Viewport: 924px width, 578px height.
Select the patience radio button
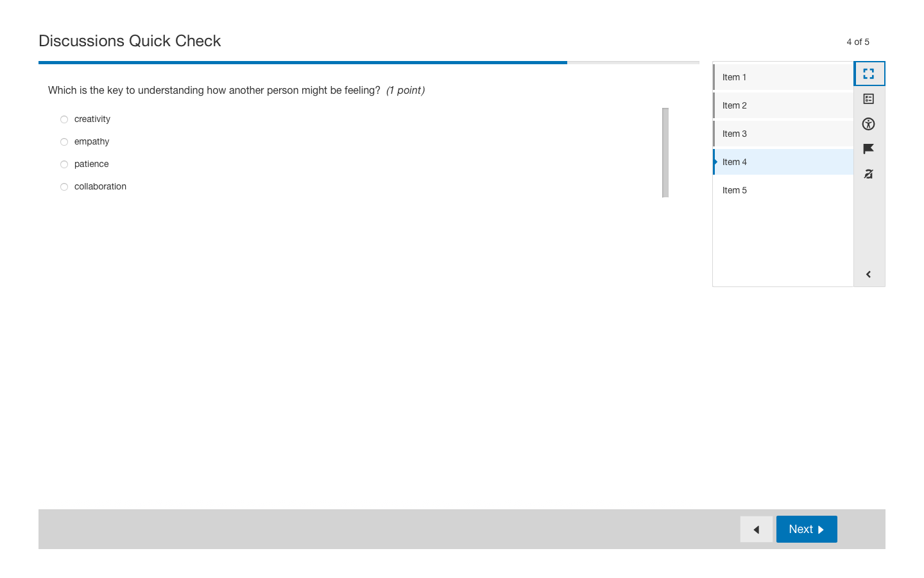tap(64, 164)
